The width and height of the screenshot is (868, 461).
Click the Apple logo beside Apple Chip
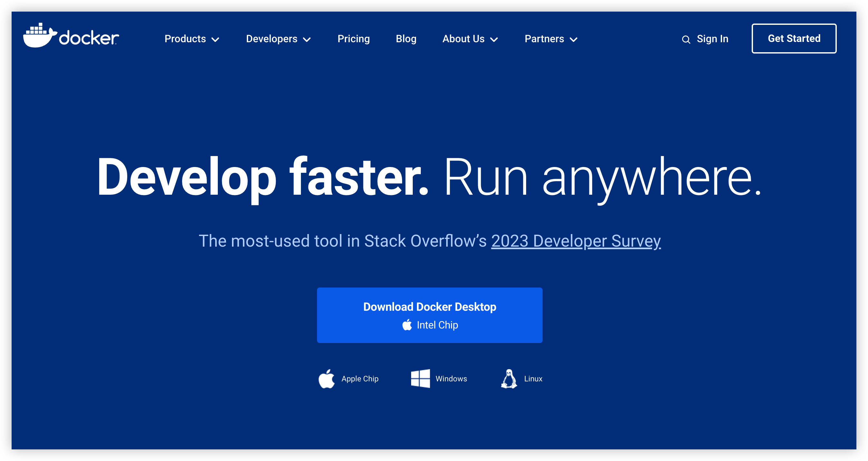pyautogui.click(x=326, y=379)
